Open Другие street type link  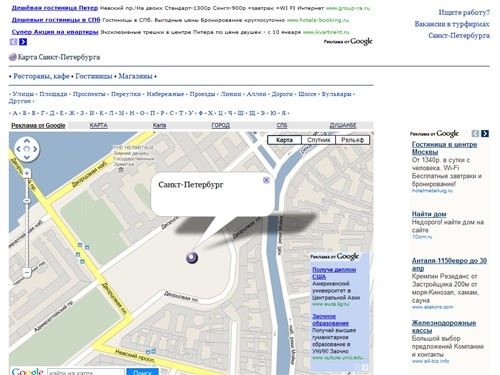20,101
